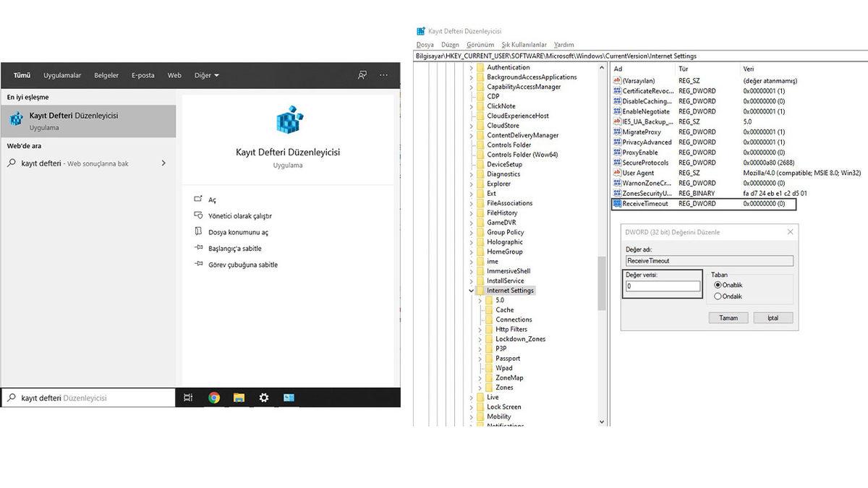Click the Değer verisi input field
The image size is (868, 488).
663,286
